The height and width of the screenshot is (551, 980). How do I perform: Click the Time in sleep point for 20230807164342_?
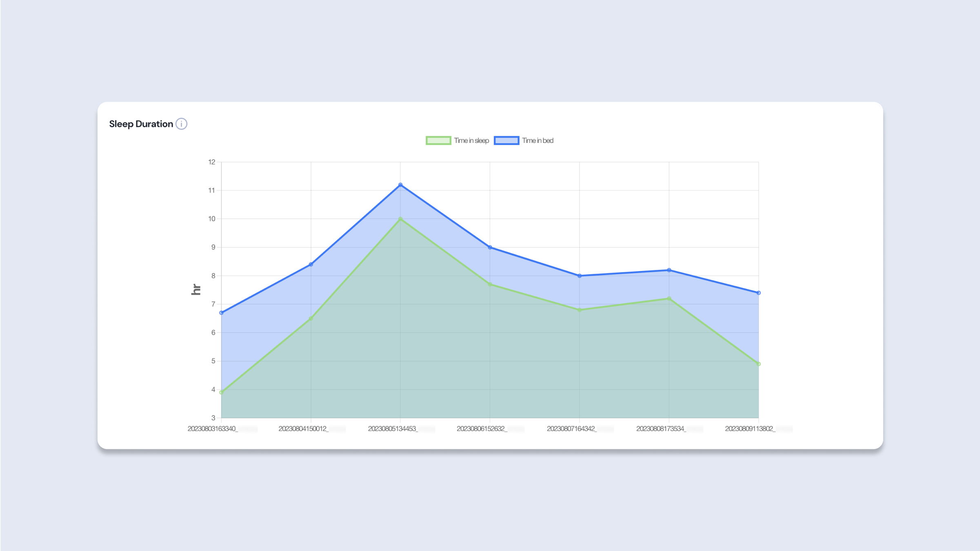[x=580, y=310]
